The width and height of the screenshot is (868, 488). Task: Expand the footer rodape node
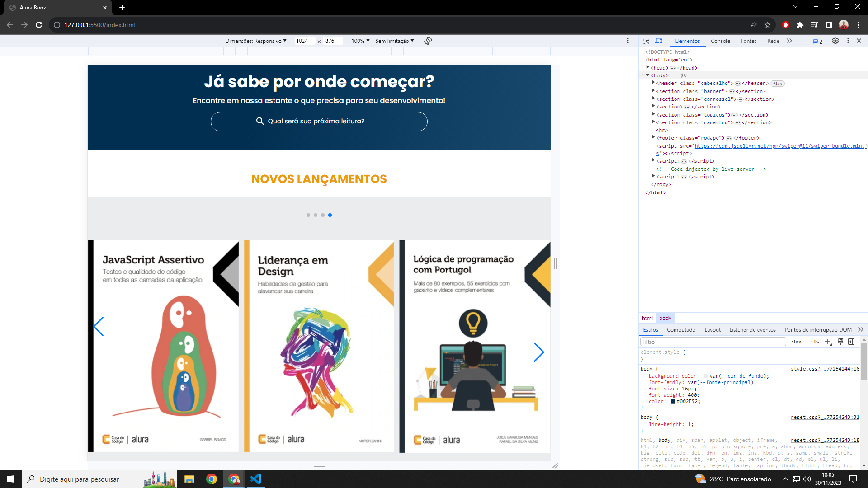[x=653, y=137]
